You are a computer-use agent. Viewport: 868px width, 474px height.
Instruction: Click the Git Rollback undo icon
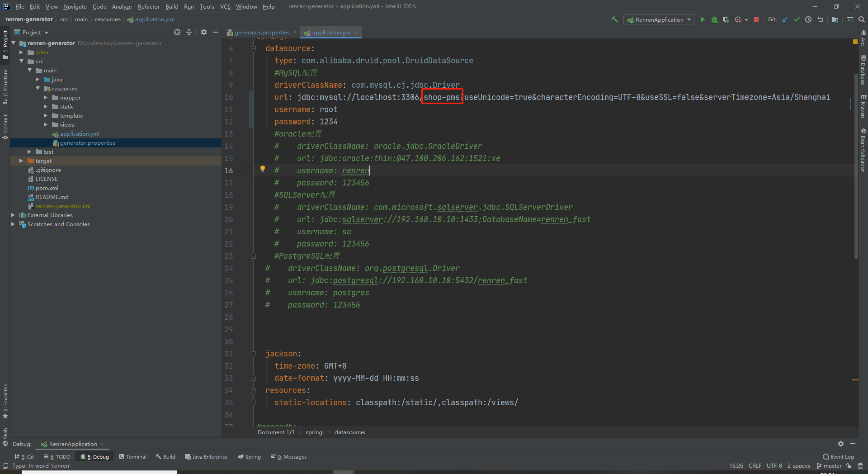[x=820, y=19]
